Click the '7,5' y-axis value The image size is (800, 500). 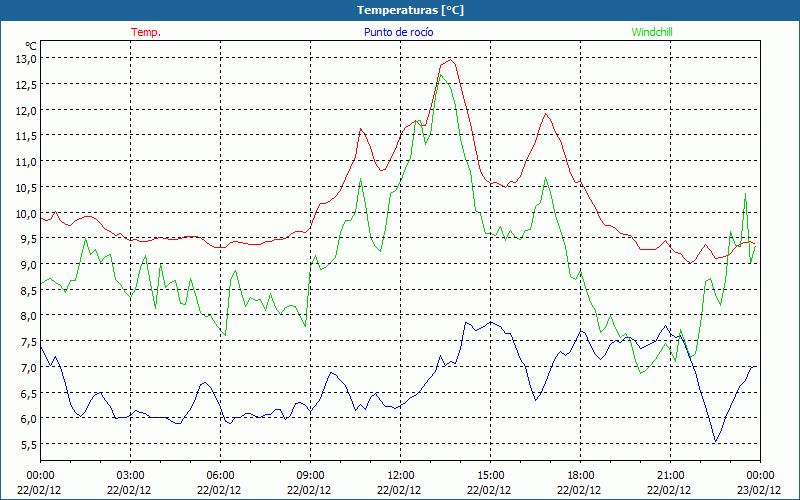coord(29,341)
